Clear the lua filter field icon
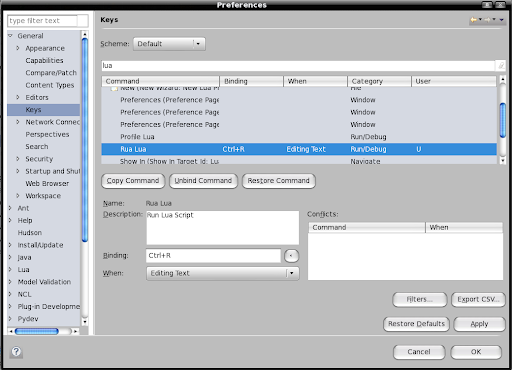 501,65
